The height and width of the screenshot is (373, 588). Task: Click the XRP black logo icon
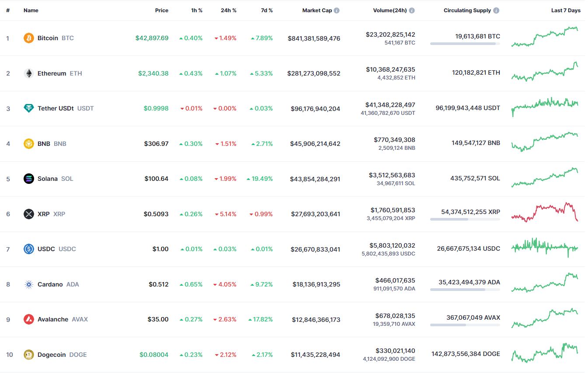click(28, 214)
